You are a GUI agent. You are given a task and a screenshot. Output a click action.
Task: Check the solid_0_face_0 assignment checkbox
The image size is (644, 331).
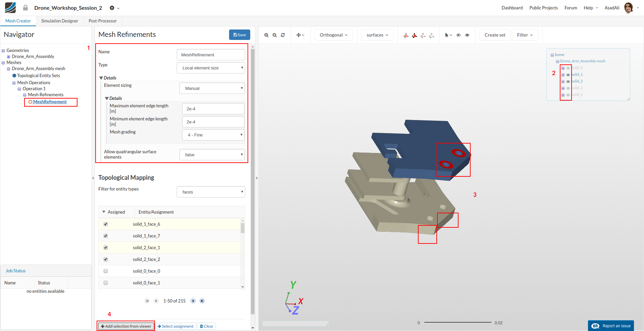click(x=106, y=271)
